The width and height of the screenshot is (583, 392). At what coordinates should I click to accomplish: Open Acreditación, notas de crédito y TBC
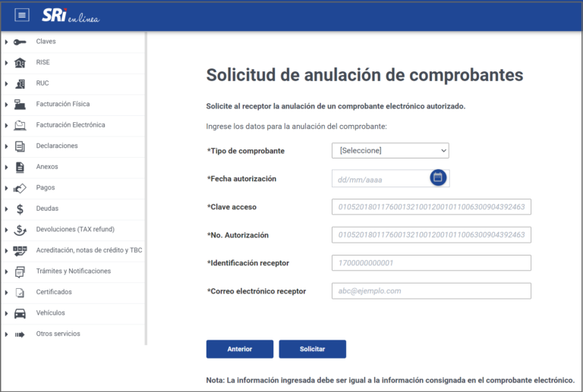(89, 250)
